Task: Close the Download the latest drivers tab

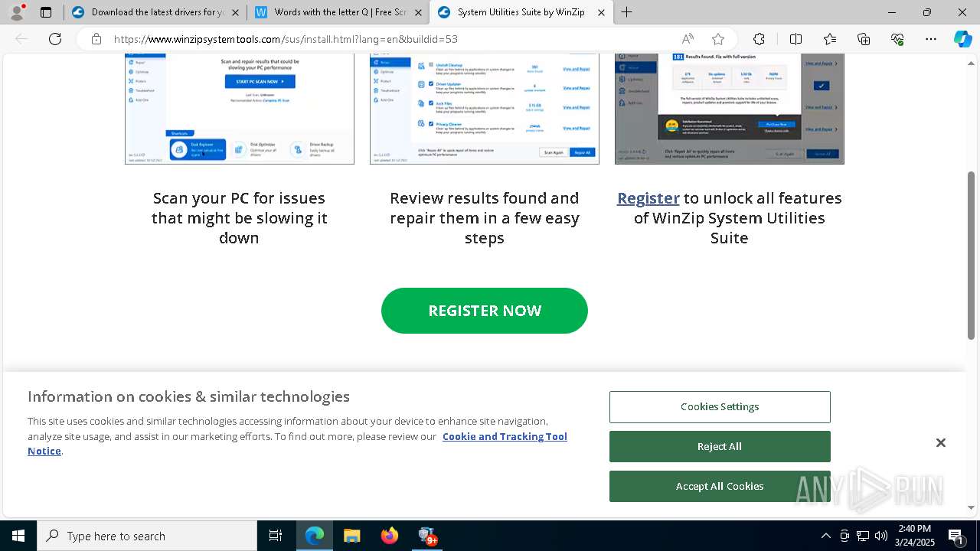Action: (x=235, y=12)
